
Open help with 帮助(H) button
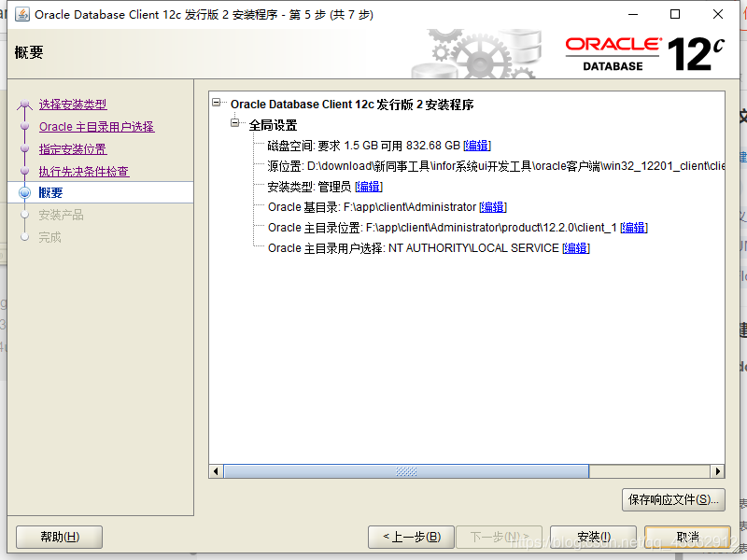click(x=60, y=537)
